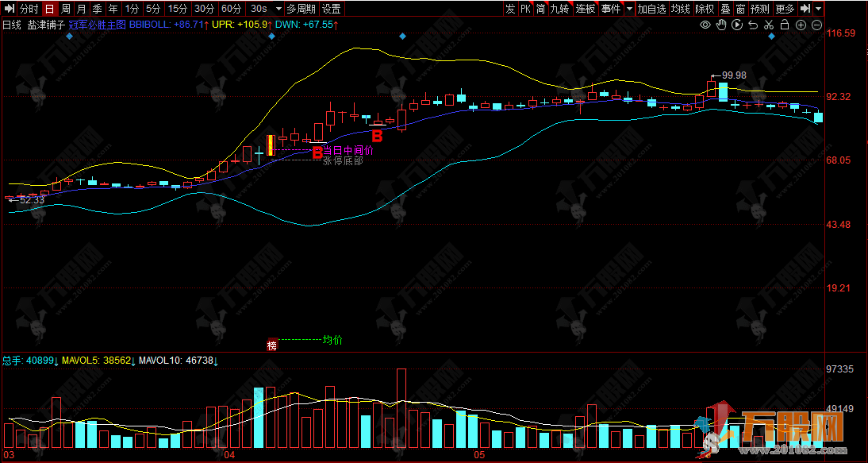Zoom in with the plus circle icon
Image resolution: width=868 pixels, height=463 pixels.
click(x=801, y=25)
